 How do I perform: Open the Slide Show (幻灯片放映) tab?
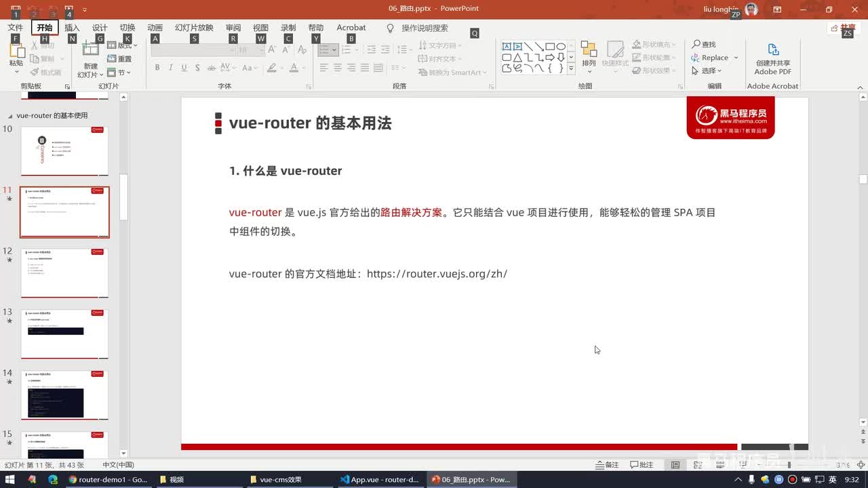[194, 28]
